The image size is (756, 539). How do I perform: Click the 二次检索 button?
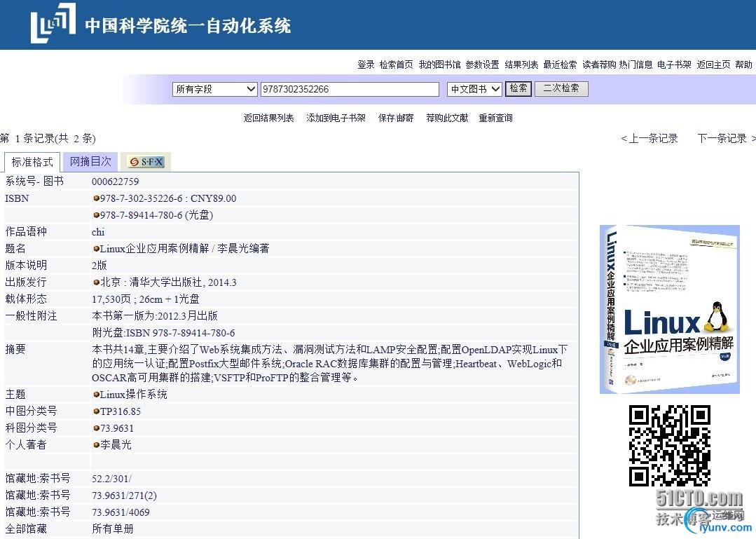click(x=561, y=89)
